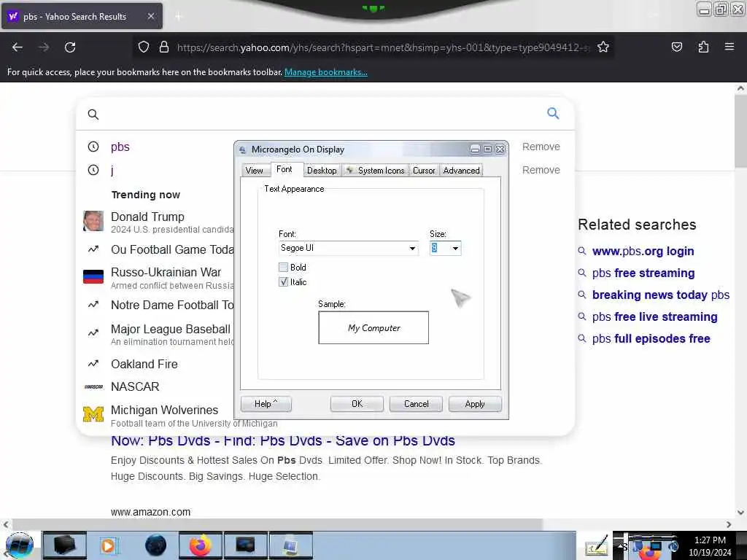Click the clock icon beside pbs suggestion
Screen dimensions: 747x560
click(93, 147)
